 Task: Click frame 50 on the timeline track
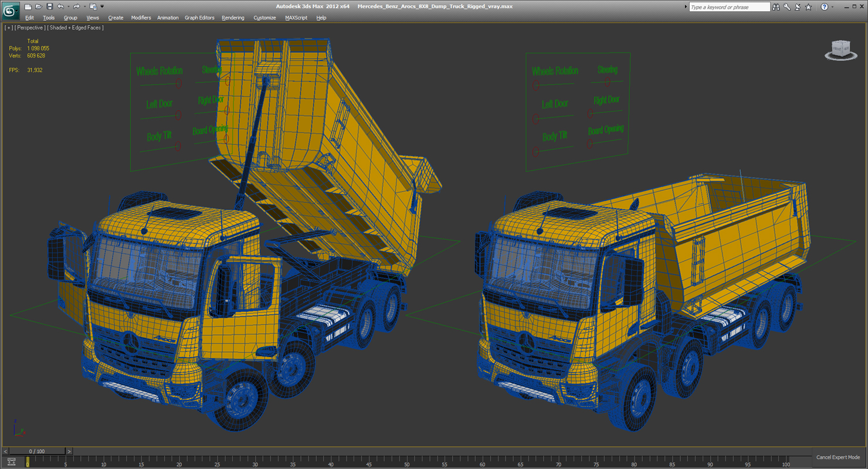pos(406,462)
